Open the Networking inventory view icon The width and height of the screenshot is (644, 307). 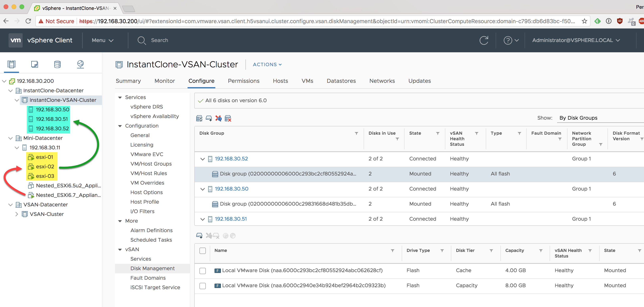coord(80,64)
